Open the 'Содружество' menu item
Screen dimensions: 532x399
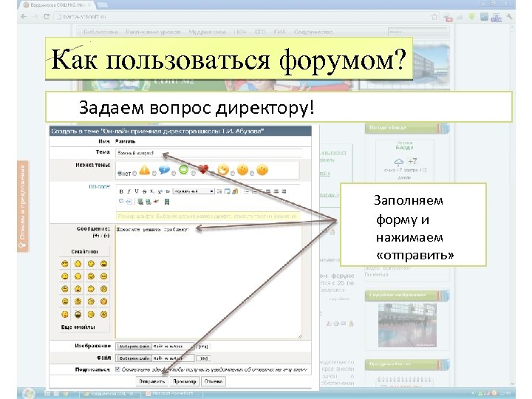(313, 32)
